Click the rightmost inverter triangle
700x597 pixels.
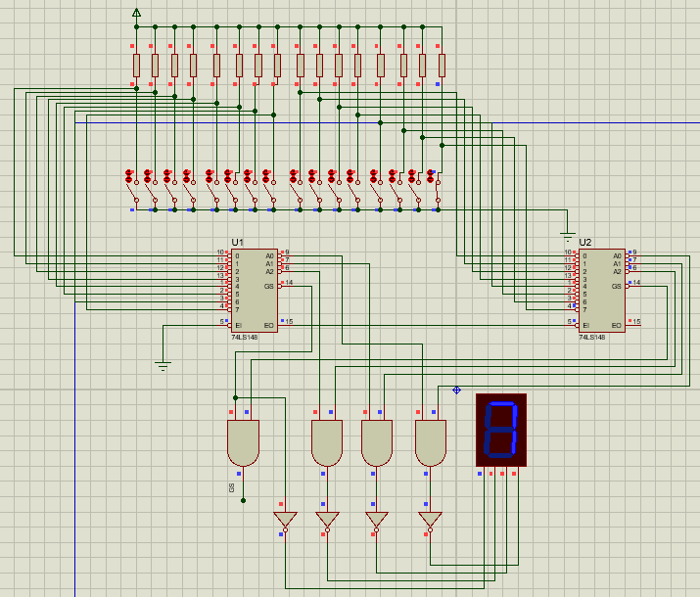[430, 521]
